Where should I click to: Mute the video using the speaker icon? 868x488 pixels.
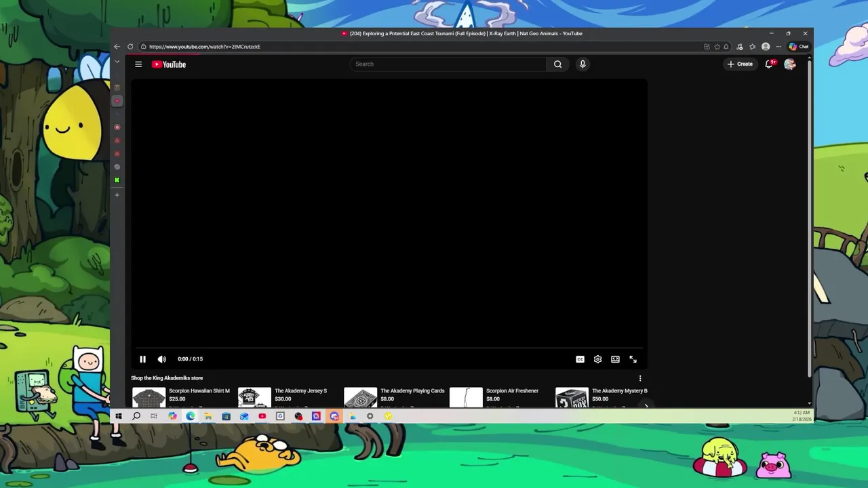pyautogui.click(x=161, y=359)
